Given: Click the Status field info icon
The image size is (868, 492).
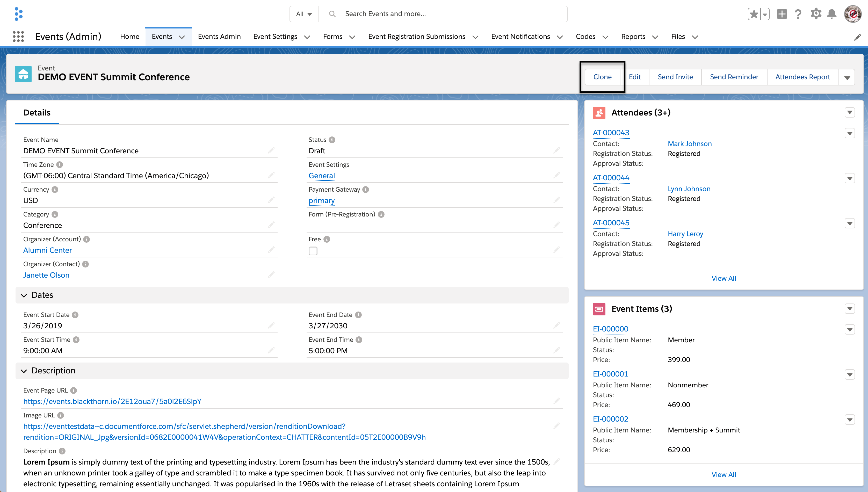Looking at the screenshot, I should [332, 140].
